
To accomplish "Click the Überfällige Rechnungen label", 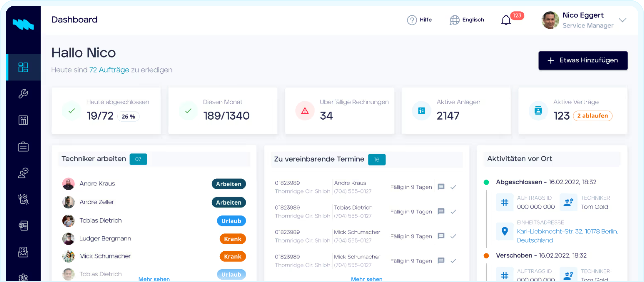I will (x=354, y=102).
